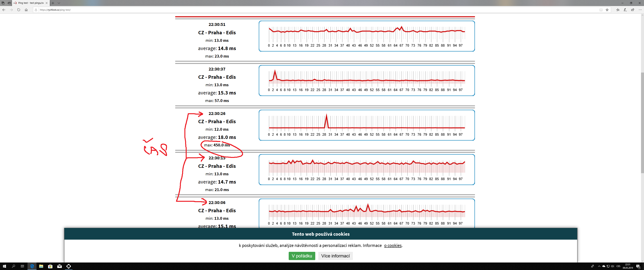644x270 pixels.
Task: Open the favorites hub list
Action: tap(618, 10)
